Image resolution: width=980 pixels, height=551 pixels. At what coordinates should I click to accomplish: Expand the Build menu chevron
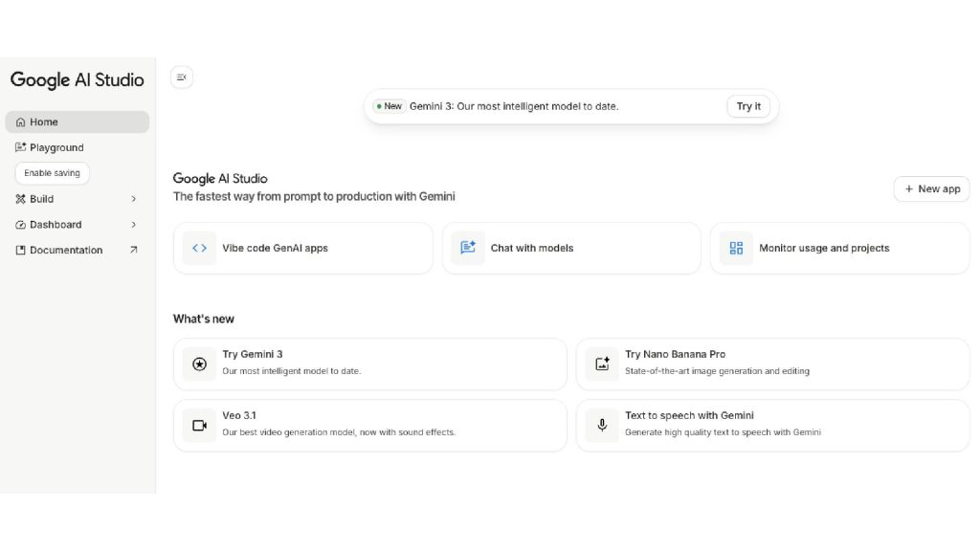click(133, 199)
